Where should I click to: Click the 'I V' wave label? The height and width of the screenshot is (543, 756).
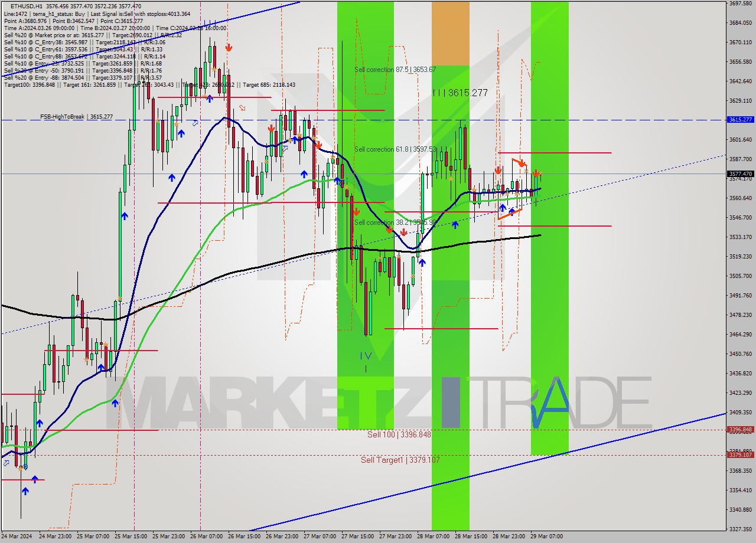[366, 356]
